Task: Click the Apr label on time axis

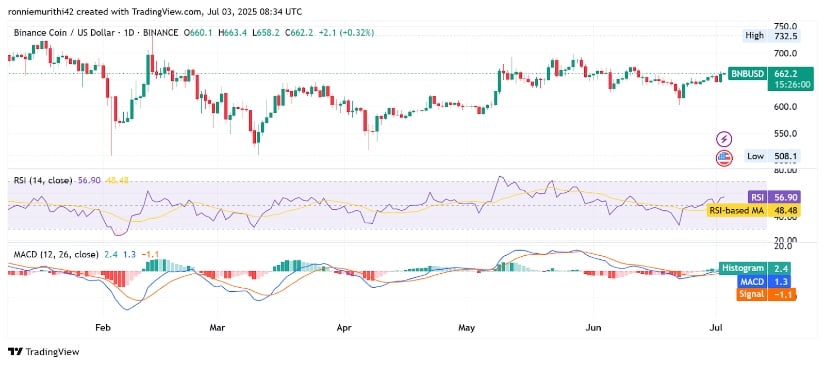Action: (x=344, y=328)
